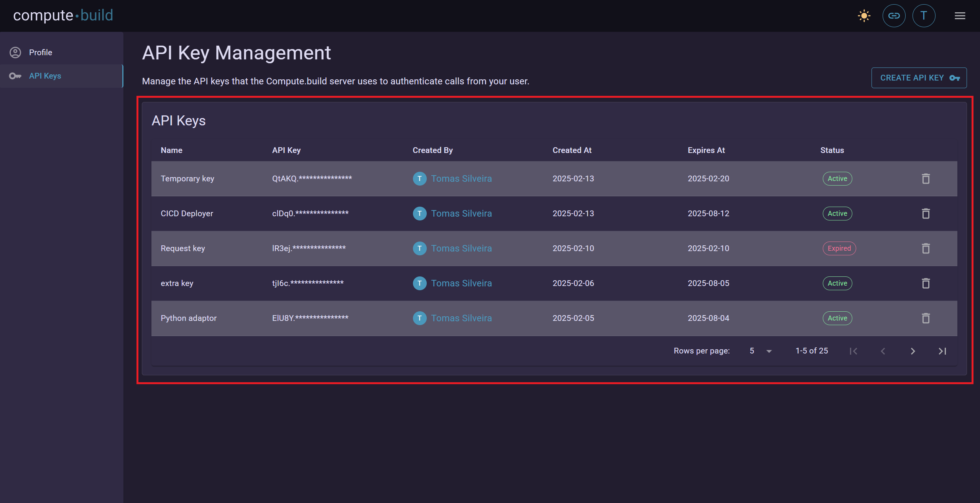Open the Rows per page dropdown
The width and height of the screenshot is (980, 503).
pyautogui.click(x=760, y=351)
